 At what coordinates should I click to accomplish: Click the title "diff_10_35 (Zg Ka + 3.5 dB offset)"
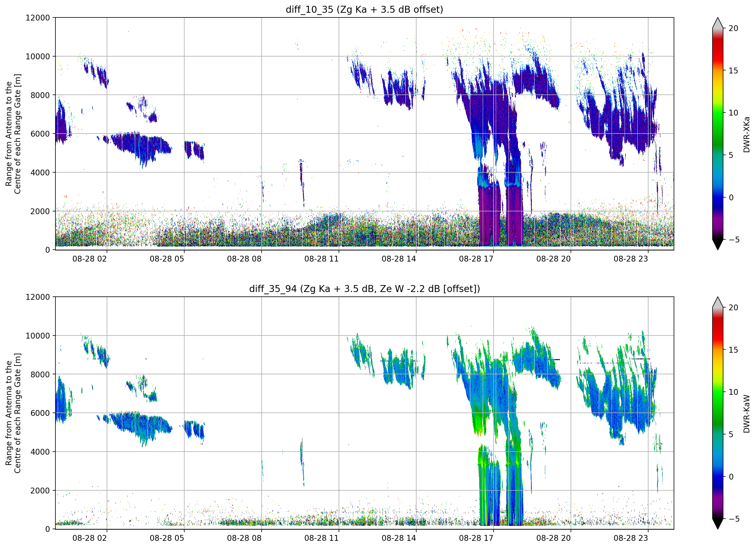(364, 9)
